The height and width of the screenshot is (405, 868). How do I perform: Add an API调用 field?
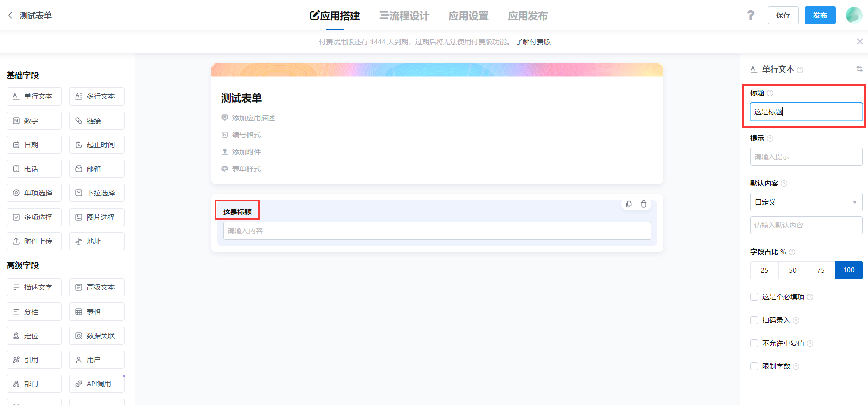coord(97,384)
